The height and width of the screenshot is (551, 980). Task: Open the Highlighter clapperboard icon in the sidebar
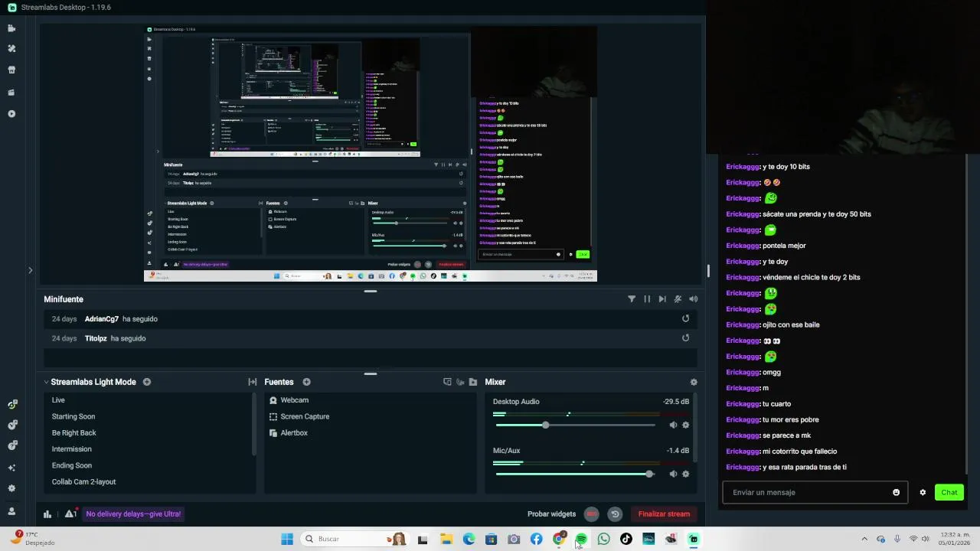[11, 93]
